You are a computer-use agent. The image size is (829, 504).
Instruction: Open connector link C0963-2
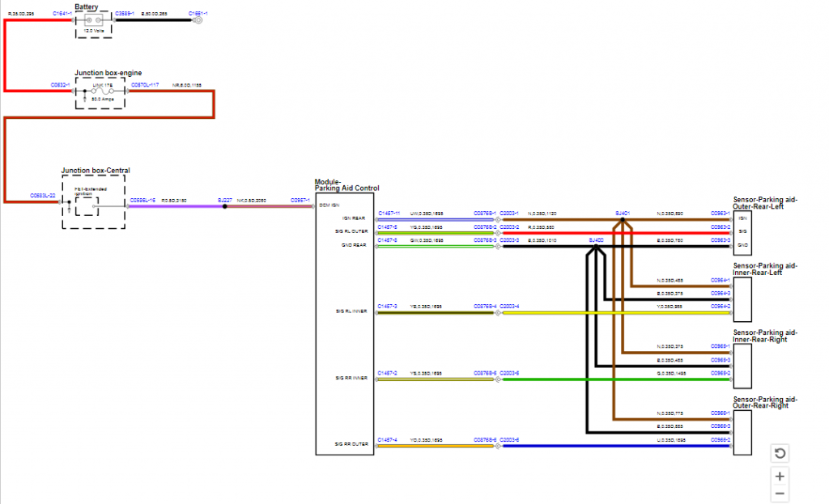(720, 227)
